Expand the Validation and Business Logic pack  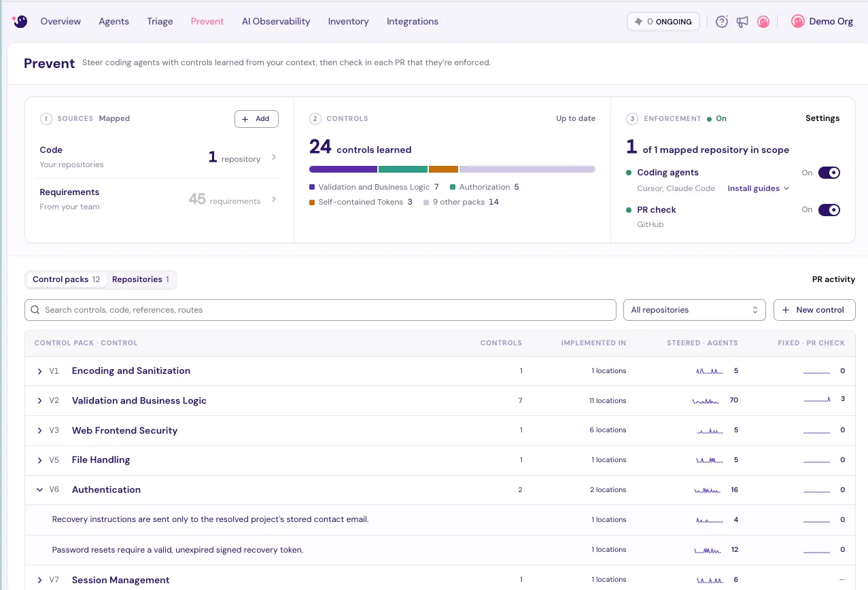point(39,401)
